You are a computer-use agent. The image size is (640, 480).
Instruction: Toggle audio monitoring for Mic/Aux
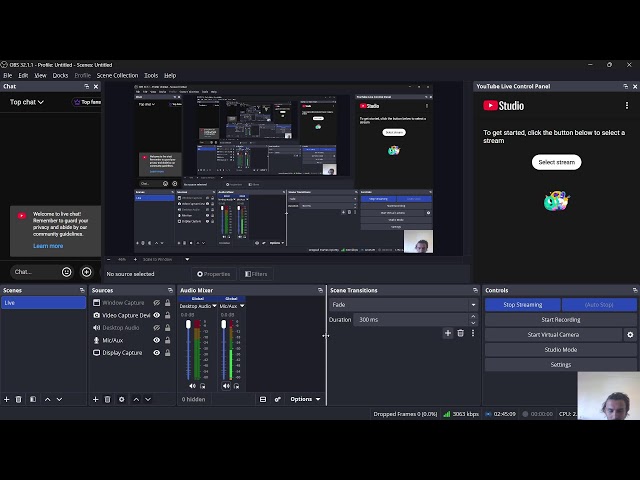(x=237, y=386)
